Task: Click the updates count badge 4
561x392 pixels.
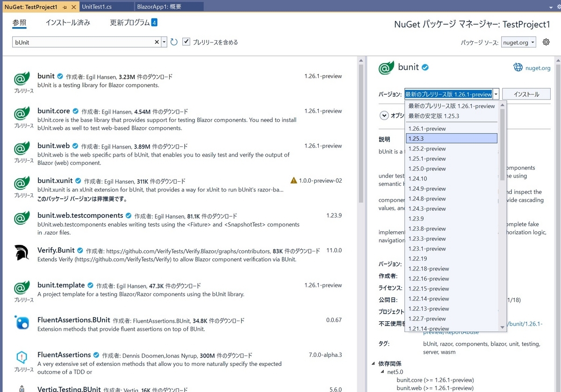Action: tap(154, 22)
